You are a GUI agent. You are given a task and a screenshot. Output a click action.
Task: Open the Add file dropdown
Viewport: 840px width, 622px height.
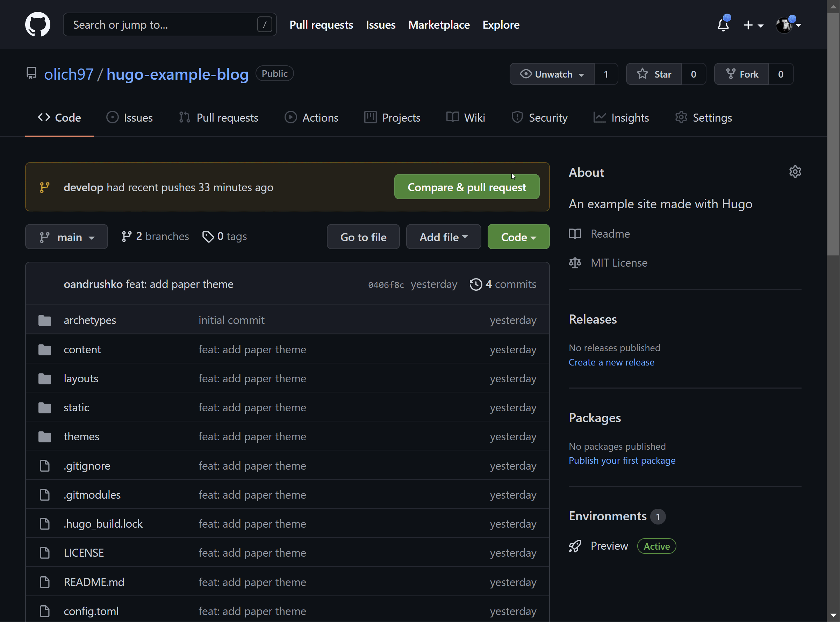pyautogui.click(x=443, y=237)
